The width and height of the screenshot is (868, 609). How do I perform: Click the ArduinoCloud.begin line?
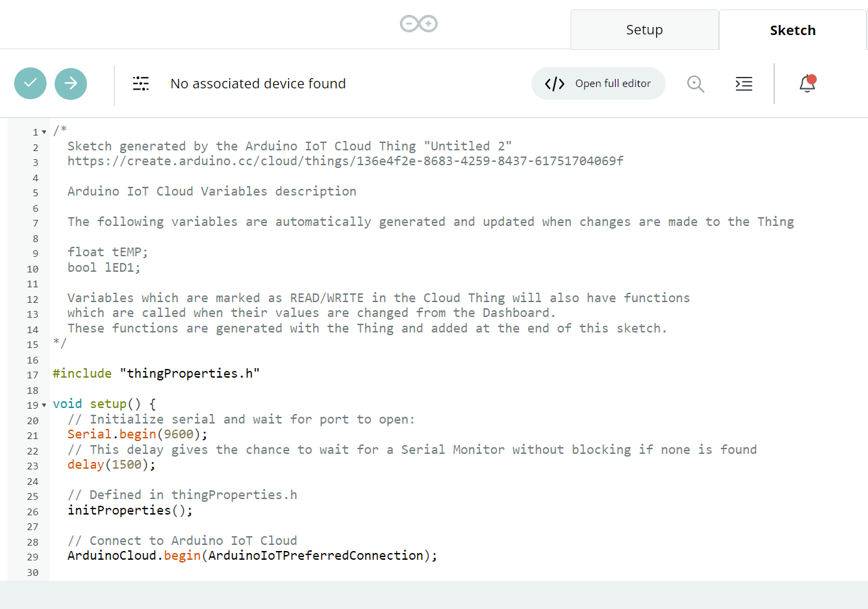point(253,556)
